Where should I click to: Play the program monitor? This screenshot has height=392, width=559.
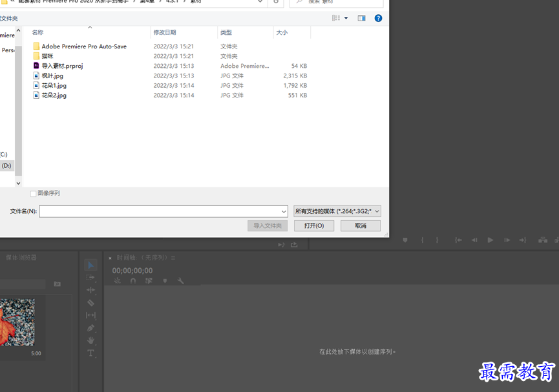pos(490,240)
